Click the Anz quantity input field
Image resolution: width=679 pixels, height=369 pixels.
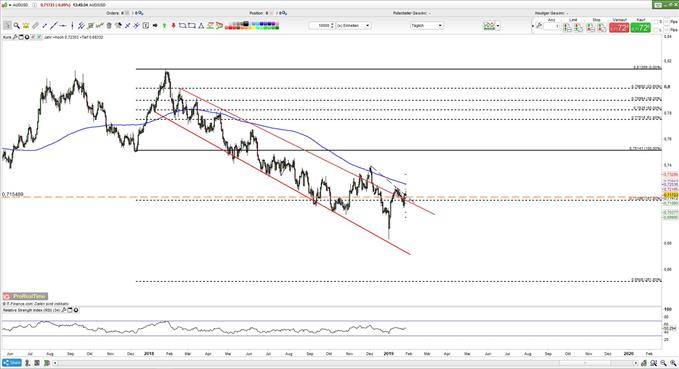point(551,26)
